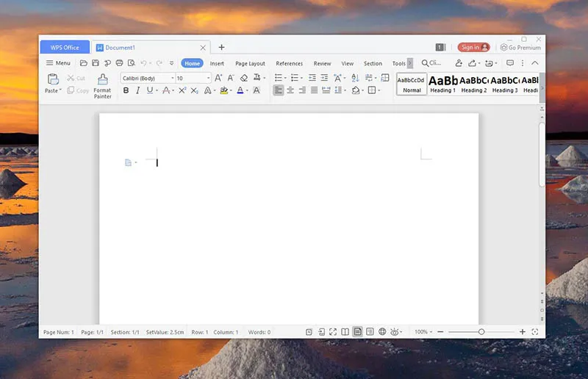The width and height of the screenshot is (588, 379).
Task: Open the Paste options dropdown arrow
Action: tap(60, 91)
